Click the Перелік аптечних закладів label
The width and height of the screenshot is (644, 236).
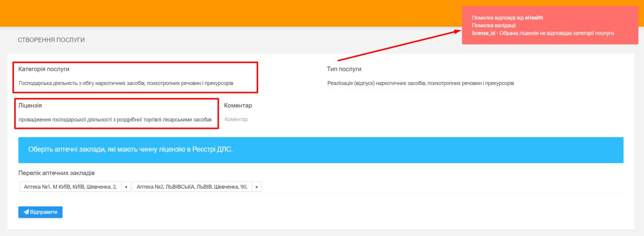[56, 173]
